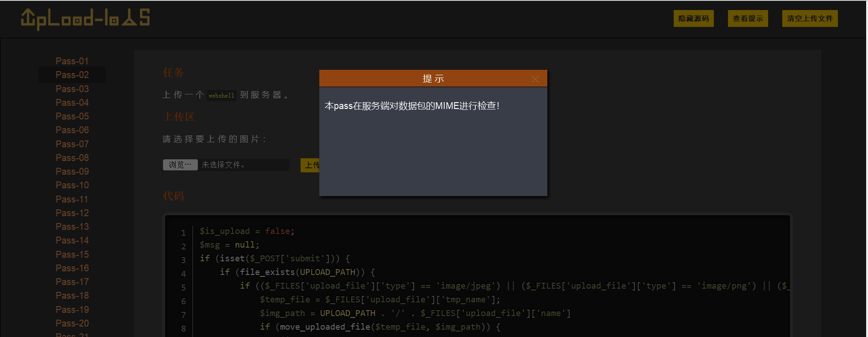Select Pass-19 from the list
868x337 pixels.
[72, 310]
